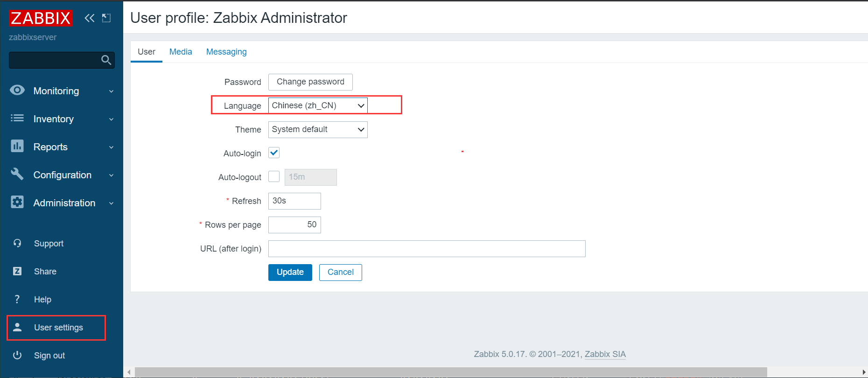Viewport: 868px width, 378px height.
Task: Click the scrollbar right arrow
Action: (x=864, y=372)
